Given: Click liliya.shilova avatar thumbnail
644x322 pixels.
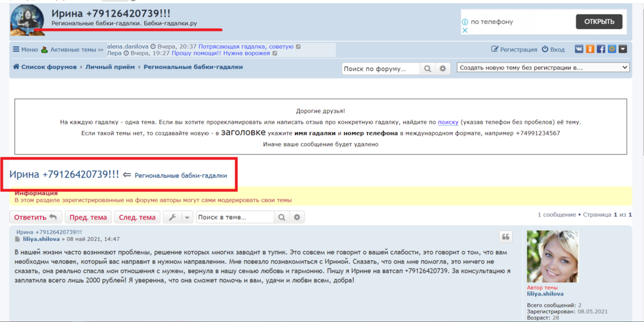Looking at the screenshot, I should click(x=553, y=256).
